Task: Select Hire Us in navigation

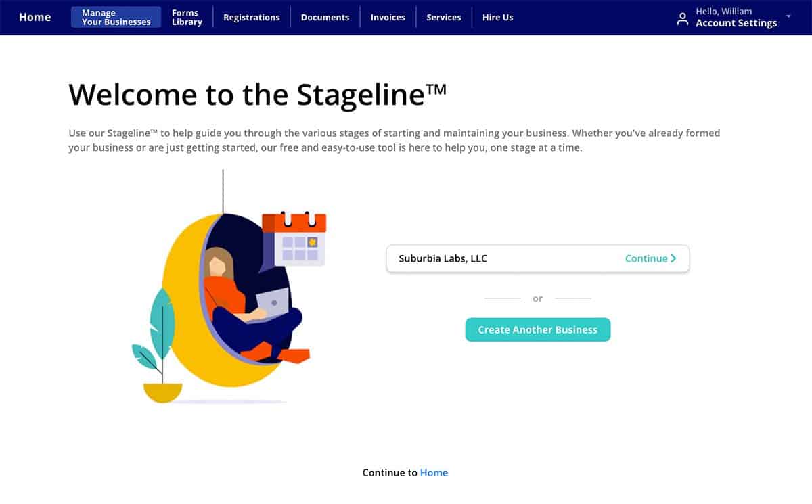Action: tap(498, 18)
